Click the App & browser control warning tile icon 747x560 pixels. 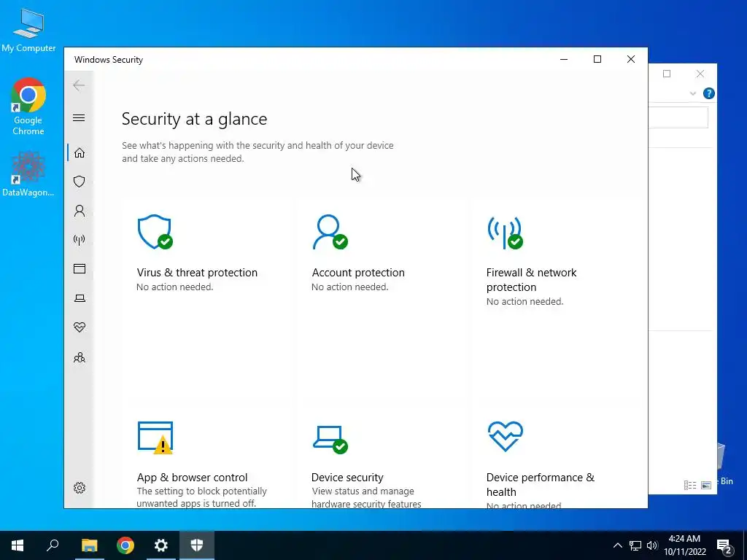coord(155,437)
